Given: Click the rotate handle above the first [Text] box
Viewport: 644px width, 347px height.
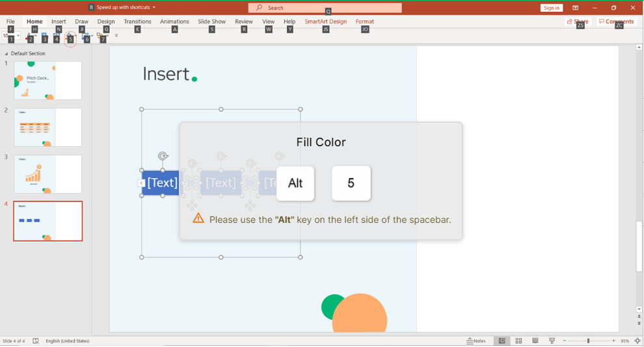Looking at the screenshot, I should 163,156.
